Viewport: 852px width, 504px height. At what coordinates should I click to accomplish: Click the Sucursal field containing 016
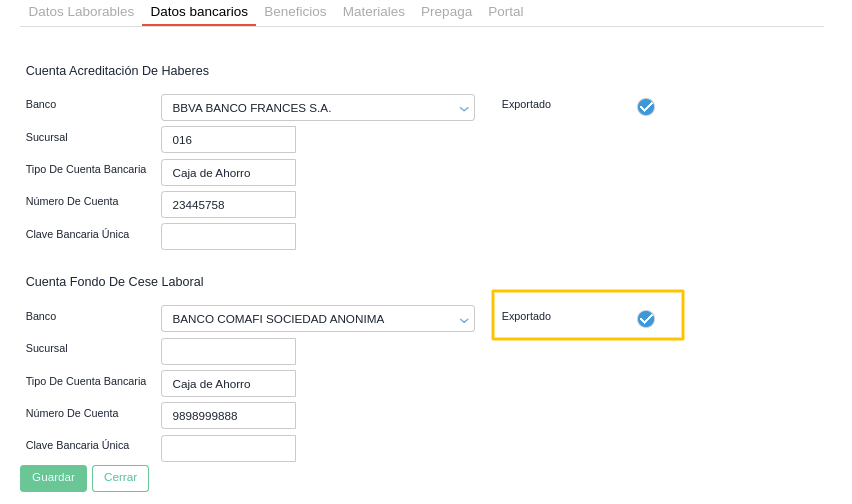coord(228,140)
